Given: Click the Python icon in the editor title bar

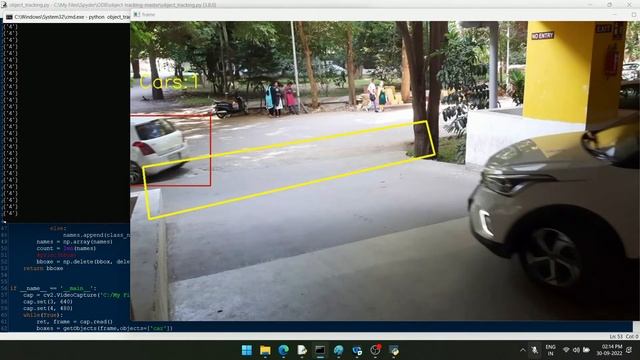Looking at the screenshot, I should (4, 4).
